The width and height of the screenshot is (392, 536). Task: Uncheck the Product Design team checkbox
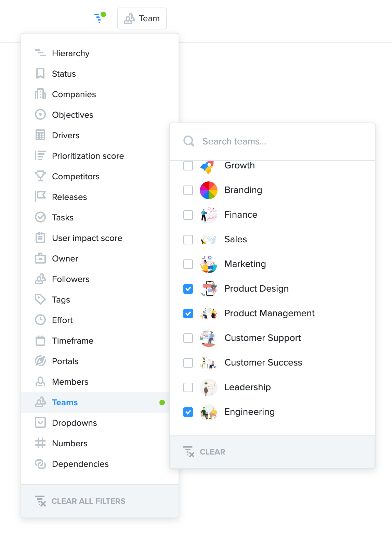(188, 289)
